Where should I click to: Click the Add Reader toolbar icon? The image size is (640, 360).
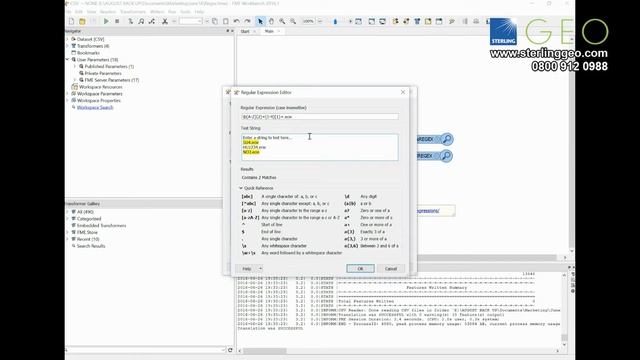point(395,21)
